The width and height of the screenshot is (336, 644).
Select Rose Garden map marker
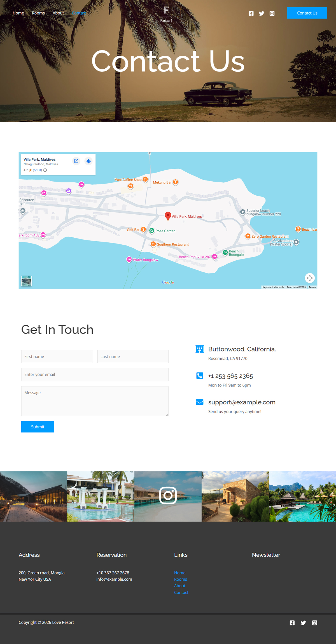tap(152, 231)
